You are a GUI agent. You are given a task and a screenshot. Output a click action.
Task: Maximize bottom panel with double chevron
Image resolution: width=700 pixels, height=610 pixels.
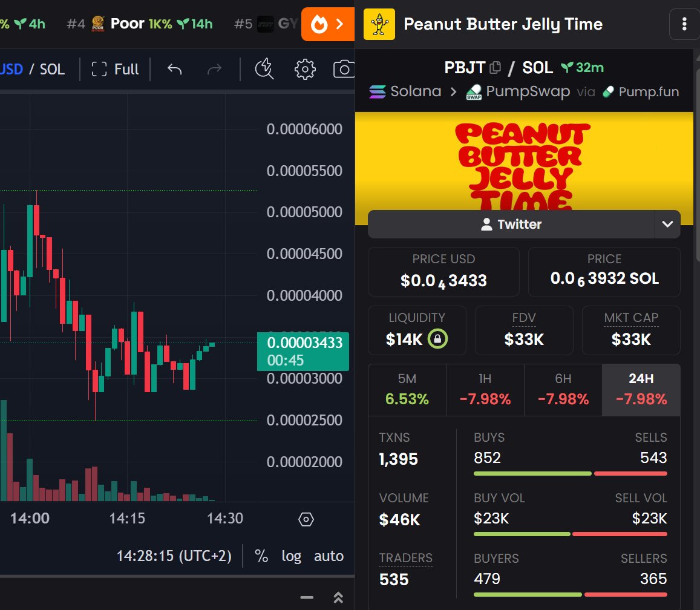(x=338, y=597)
